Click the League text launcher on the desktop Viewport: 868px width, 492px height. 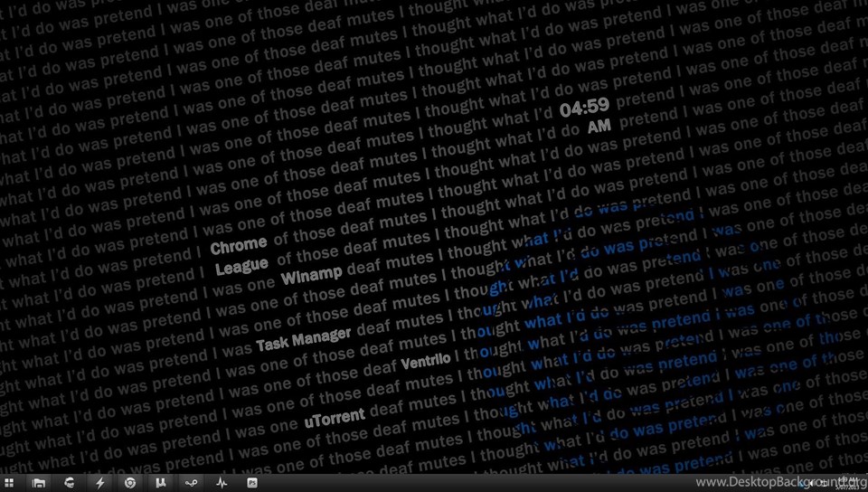[x=241, y=266]
